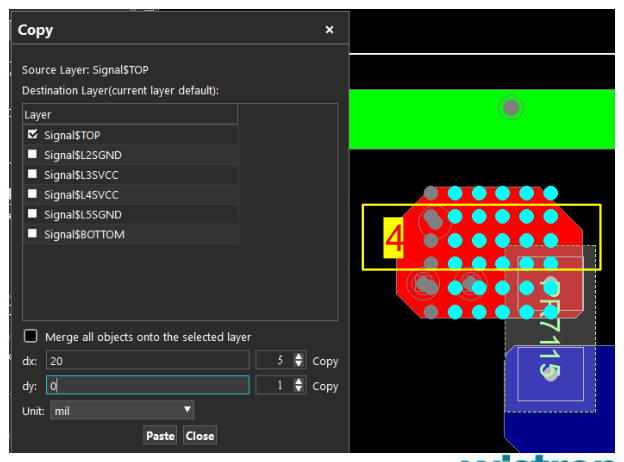Click the dx offset input field
This screenshot has height=462, width=624.
148,361
